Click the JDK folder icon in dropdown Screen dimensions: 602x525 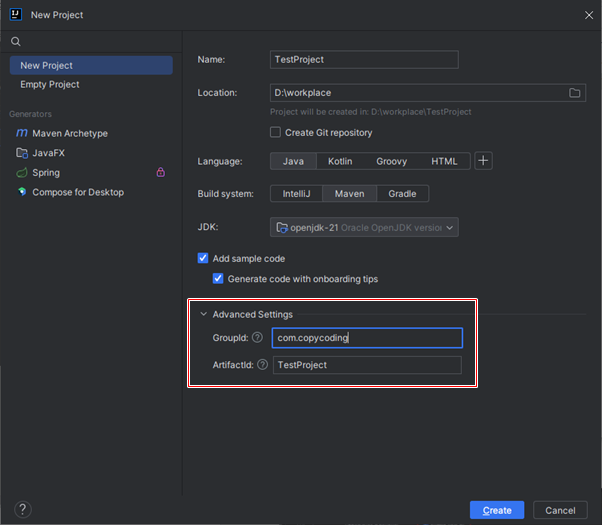click(282, 227)
